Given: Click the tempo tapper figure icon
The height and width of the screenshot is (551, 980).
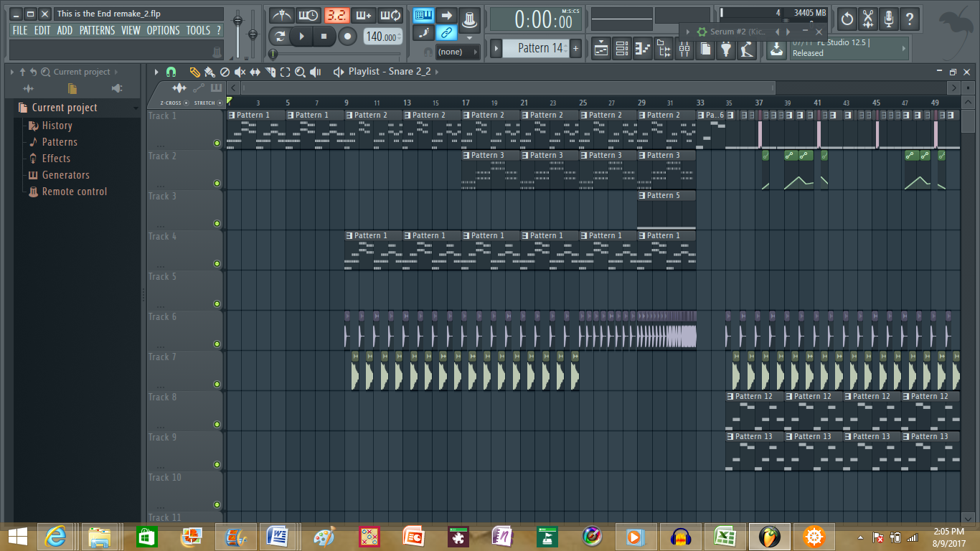Looking at the screenshot, I should 747,49.
